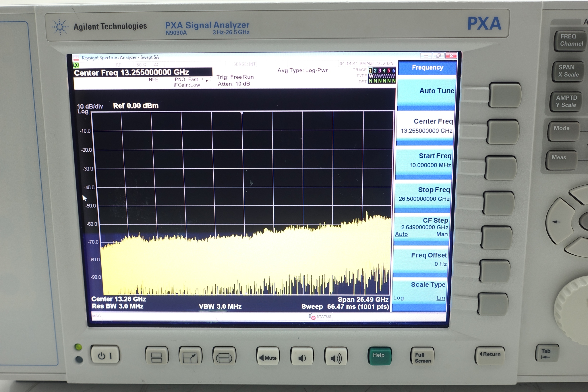Screen dimensions: 588x392
Task: Click the Frequency menu header
Action: click(x=427, y=68)
